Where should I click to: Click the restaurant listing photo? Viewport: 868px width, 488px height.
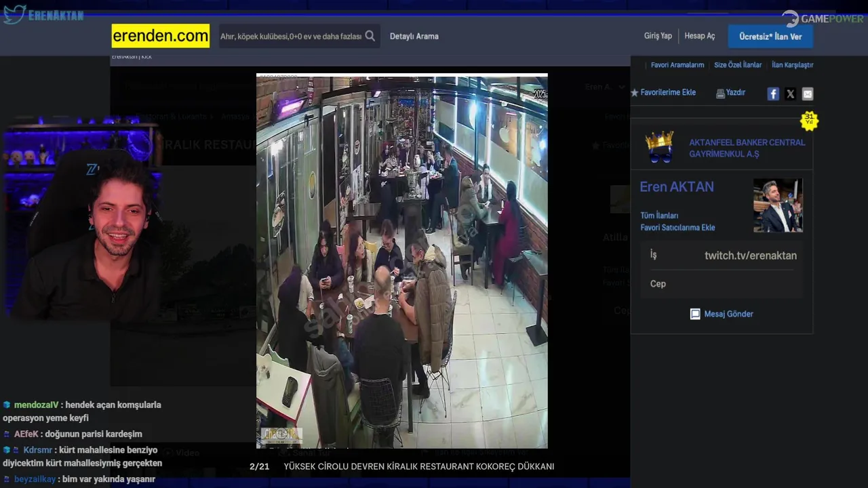tap(401, 261)
